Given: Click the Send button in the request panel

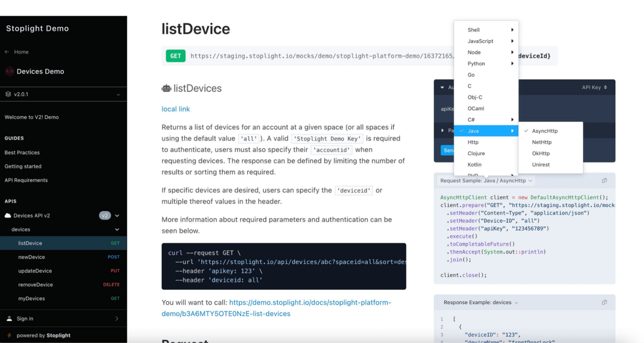Looking at the screenshot, I should point(448,150).
